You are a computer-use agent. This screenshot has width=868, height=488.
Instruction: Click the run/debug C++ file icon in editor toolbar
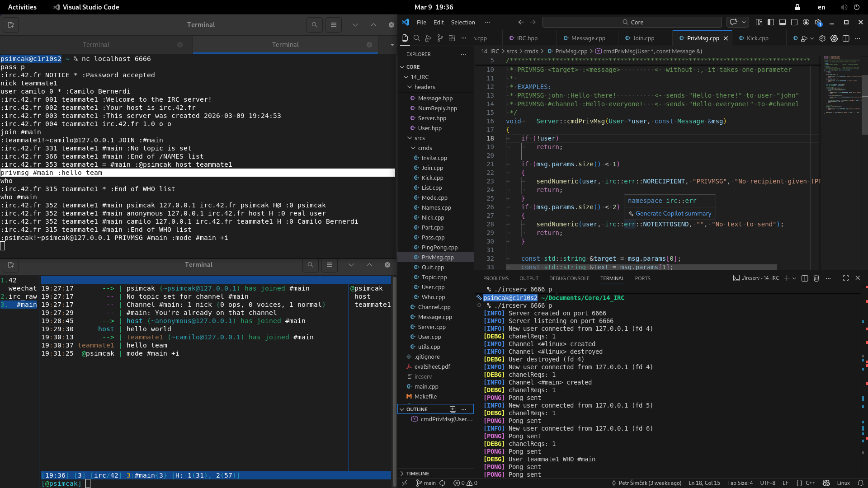pos(803,38)
